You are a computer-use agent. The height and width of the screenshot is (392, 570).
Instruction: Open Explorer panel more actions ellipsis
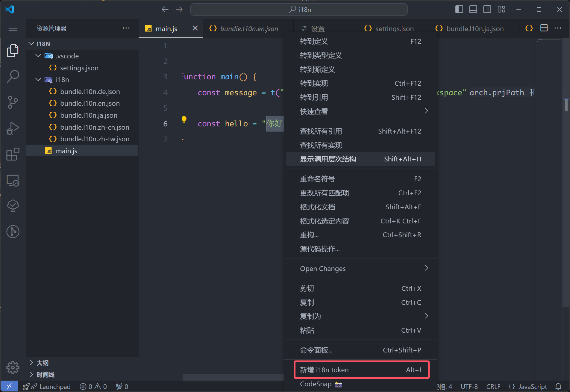pos(126,28)
